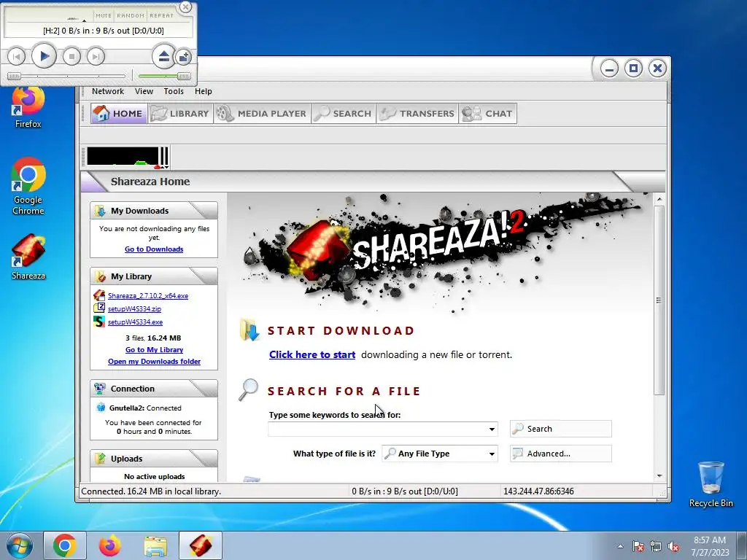Click the home page scrollbar up arrow
Viewport: 747px width, 560px height.
click(659, 199)
